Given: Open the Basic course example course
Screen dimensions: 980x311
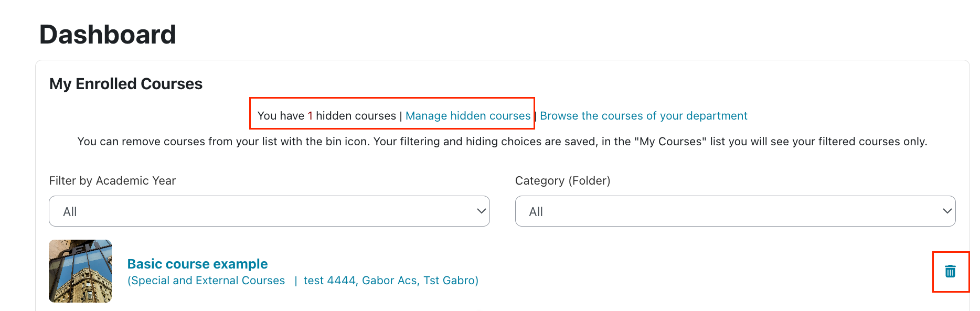Looking at the screenshot, I should 197,264.
